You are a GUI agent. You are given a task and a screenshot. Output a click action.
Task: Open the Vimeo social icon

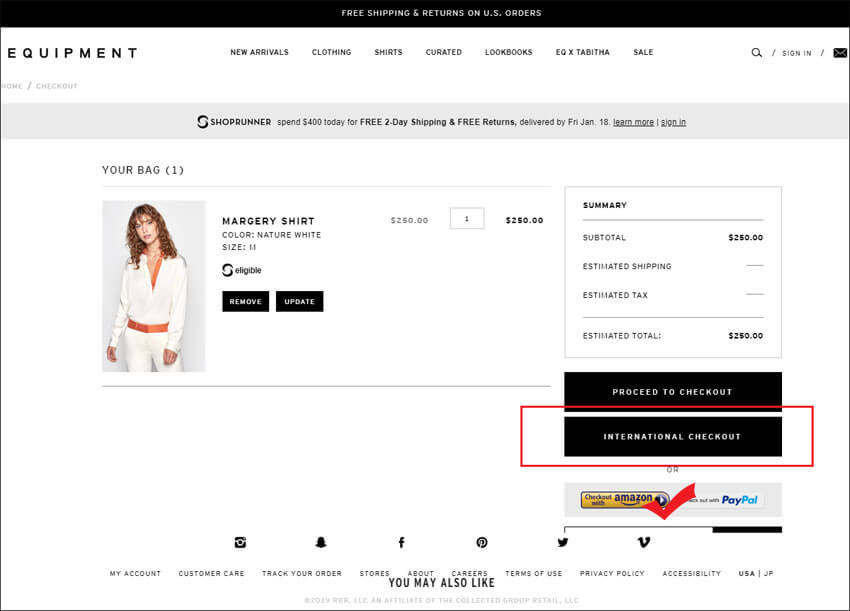point(643,542)
